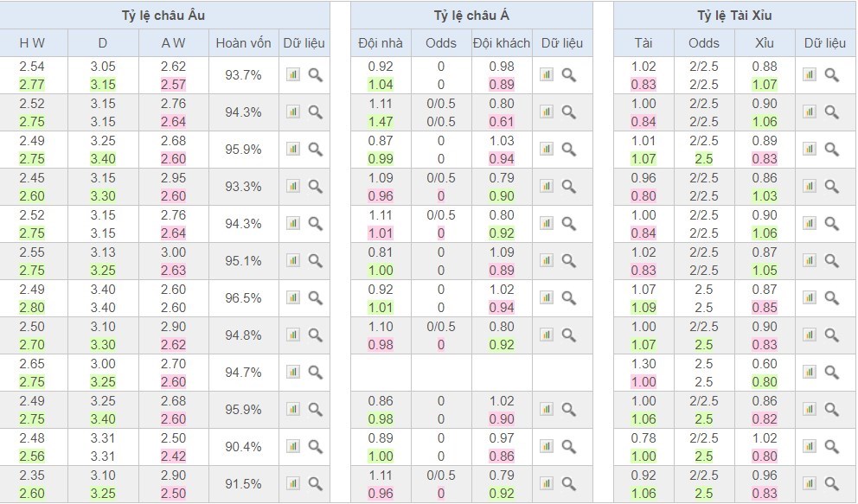Click the magnifier icon in the 93.7% payout row
The height and width of the screenshot is (504, 858).
point(316,75)
